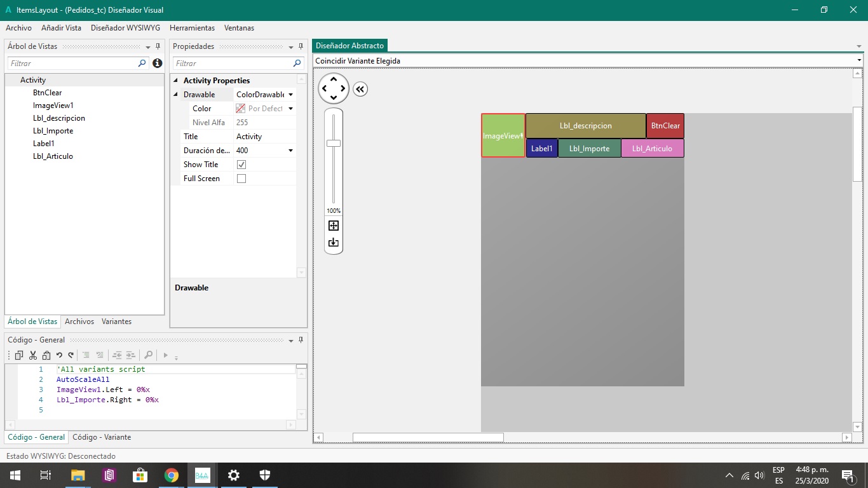
Task: Select BtnClear view in the designer canvas
Action: pos(665,126)
